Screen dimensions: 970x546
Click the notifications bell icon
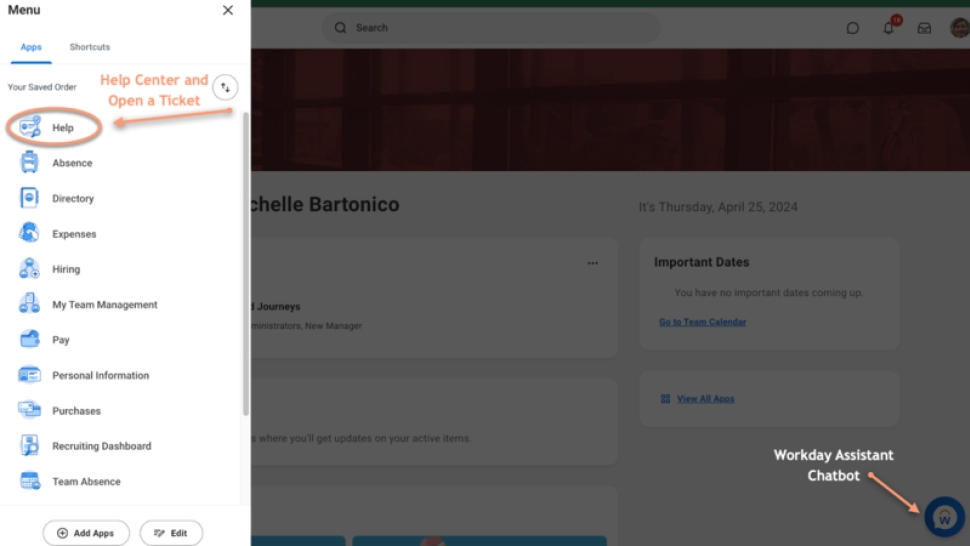tap(888, 28)
